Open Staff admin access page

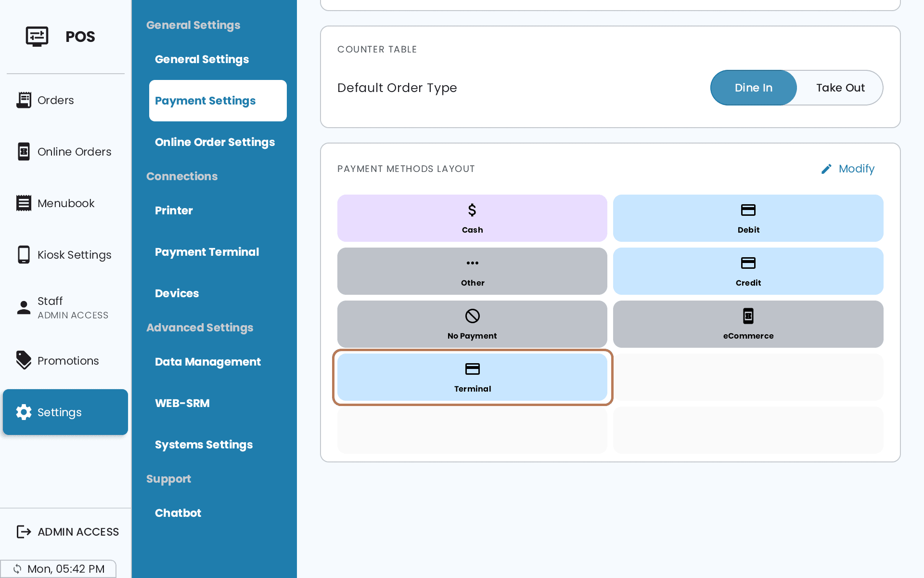coord(65,307)
